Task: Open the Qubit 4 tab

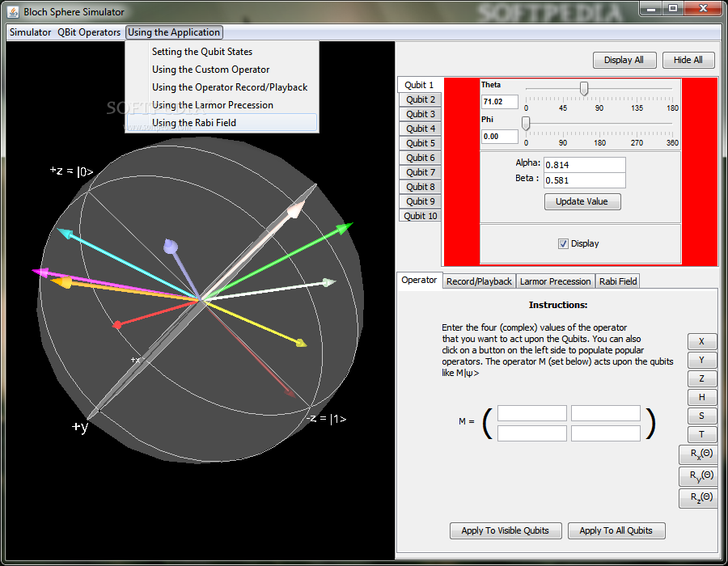Action: pyautogui.click(x=420, y=129)
